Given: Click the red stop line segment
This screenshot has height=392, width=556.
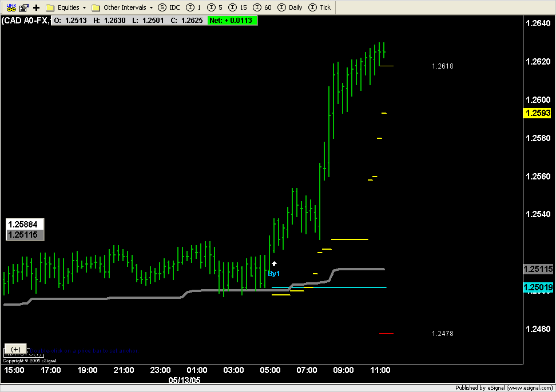Looking at the screenshot, I should pos(386,333).
